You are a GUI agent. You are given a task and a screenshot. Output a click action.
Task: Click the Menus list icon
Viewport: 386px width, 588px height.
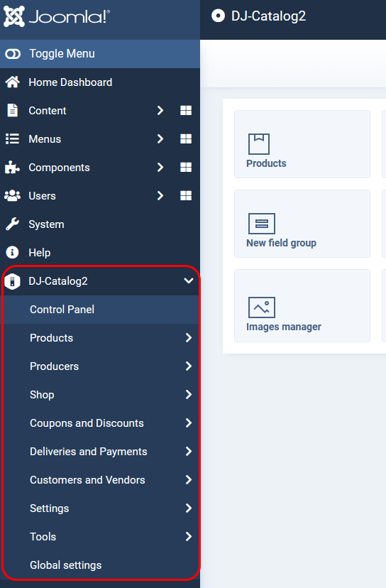point(12,139)
